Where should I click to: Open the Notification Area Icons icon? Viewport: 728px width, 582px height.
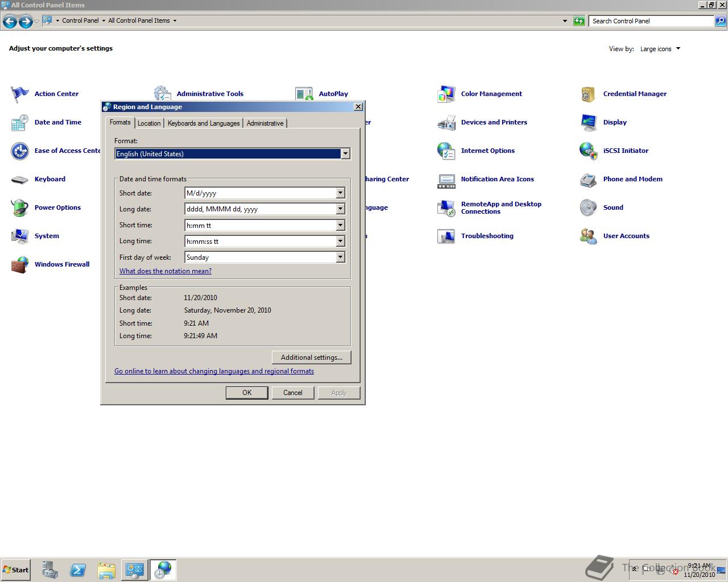point(446,181)
